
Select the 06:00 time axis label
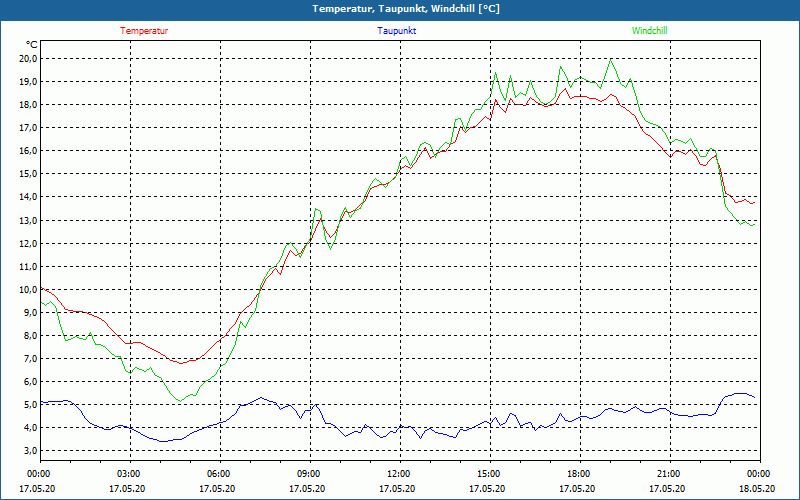(x=219, y=474)
